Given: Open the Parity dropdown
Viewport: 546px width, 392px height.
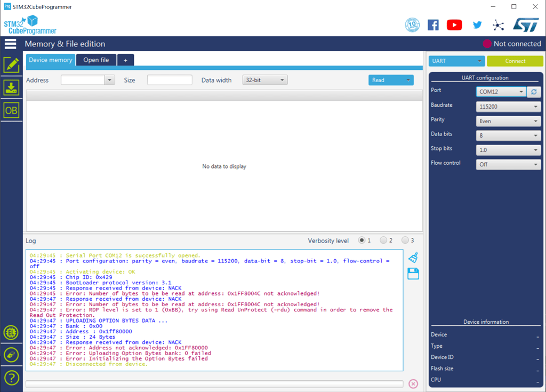Looking at the screenshot, I should point(508,121).
